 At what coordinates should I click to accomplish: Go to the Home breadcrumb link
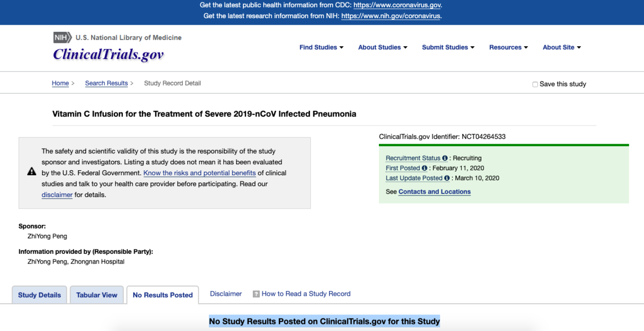60,83
